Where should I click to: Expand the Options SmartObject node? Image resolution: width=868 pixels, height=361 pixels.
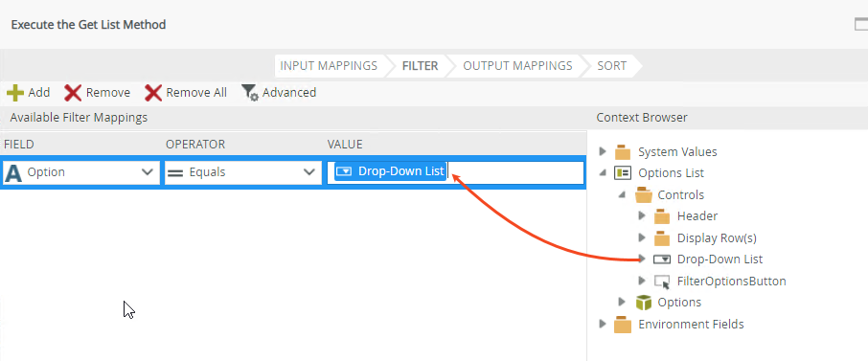(x=622, y=302)
